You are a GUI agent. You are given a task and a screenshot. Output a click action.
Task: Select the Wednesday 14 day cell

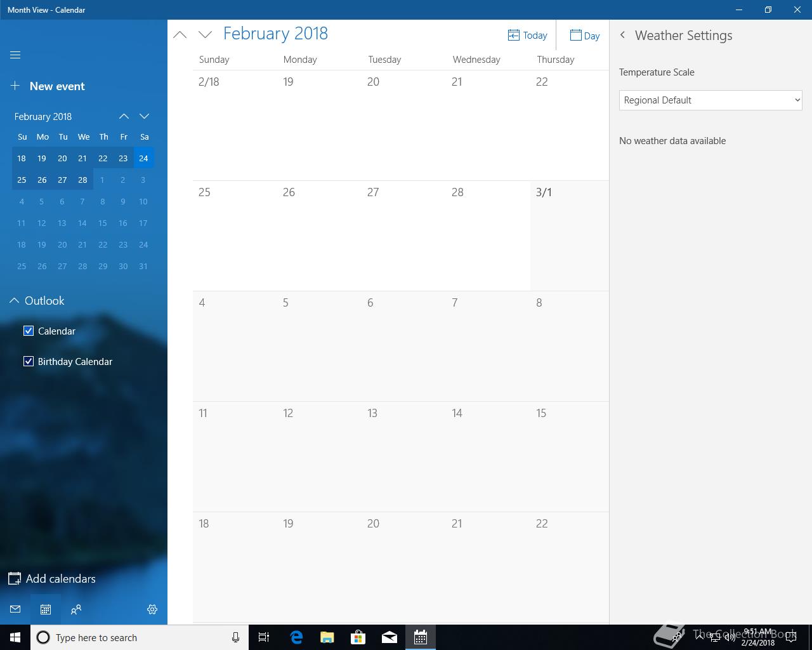click(x=488, y=456)
